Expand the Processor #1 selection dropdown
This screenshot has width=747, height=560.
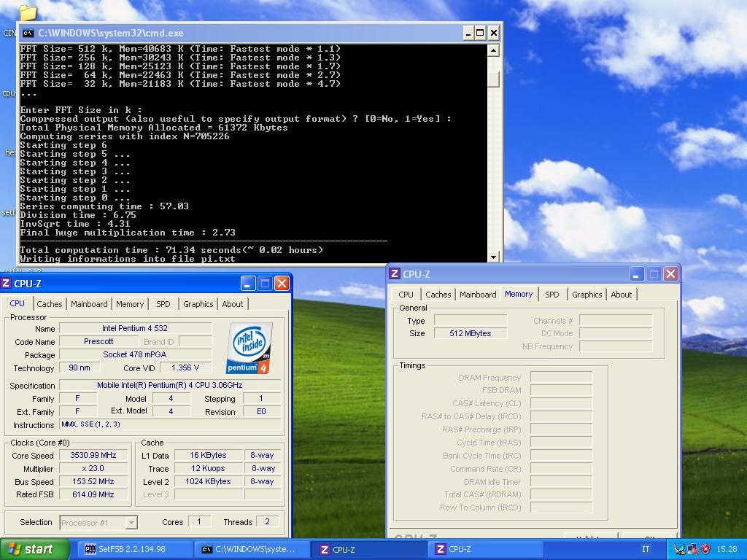131,522
